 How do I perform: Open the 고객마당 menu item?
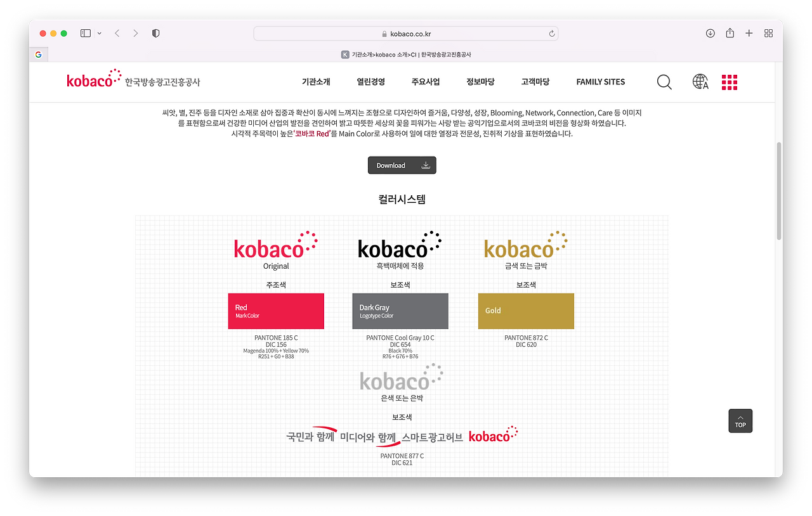click(535, 82)
